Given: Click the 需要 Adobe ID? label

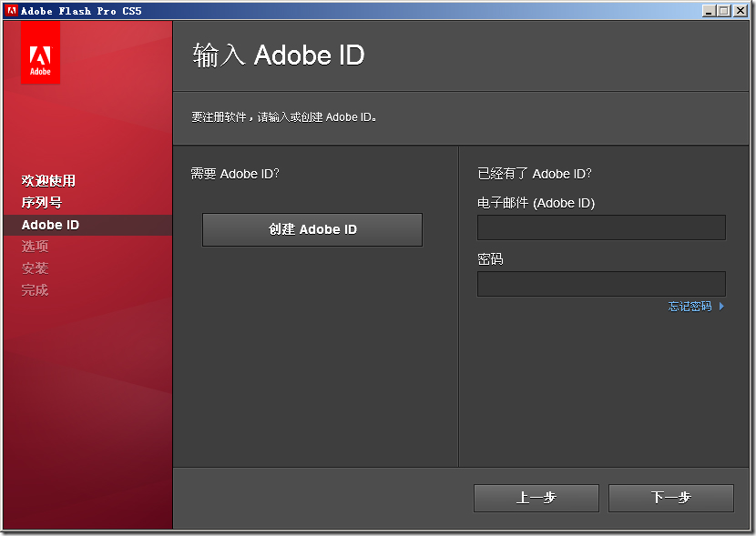Looking at the screenshot, I should 235,174.
